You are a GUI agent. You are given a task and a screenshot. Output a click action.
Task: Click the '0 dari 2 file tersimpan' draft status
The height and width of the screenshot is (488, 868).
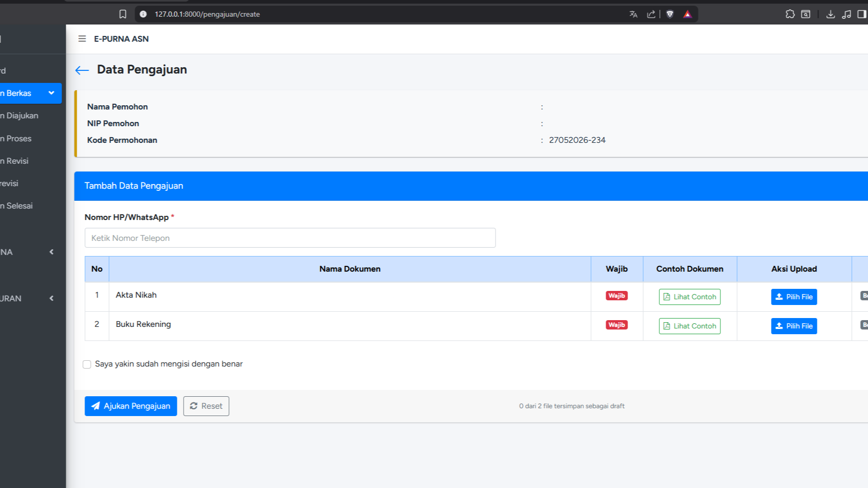[x=572, y=406]
